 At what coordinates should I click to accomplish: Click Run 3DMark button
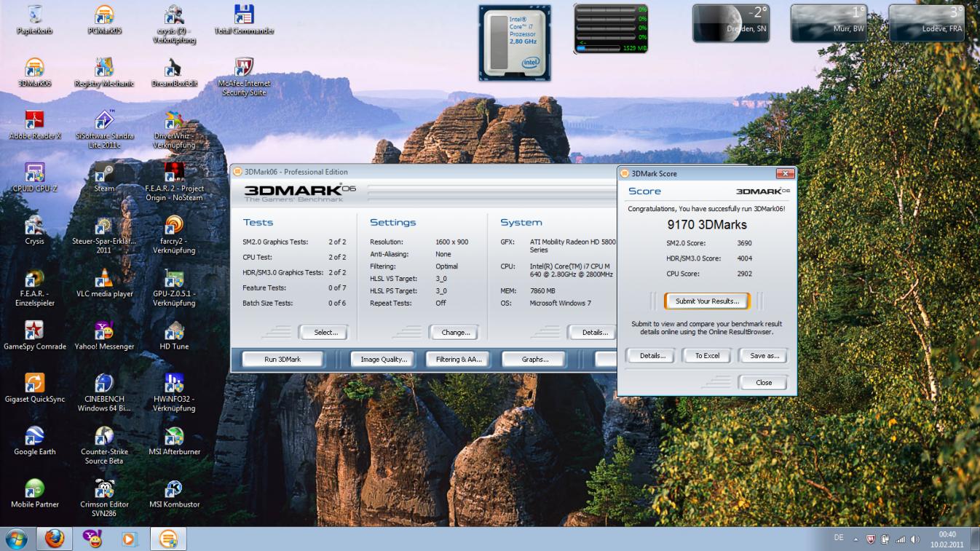tap(282, 360)
